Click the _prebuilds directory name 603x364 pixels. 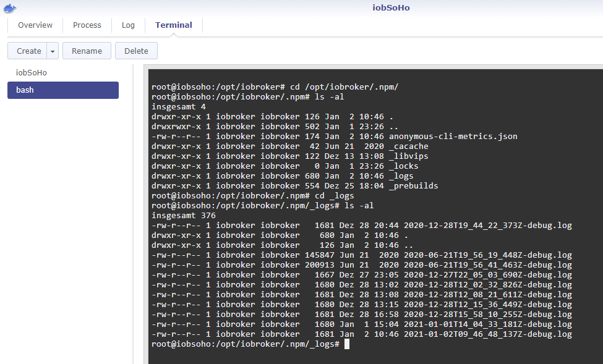(413, 185)
